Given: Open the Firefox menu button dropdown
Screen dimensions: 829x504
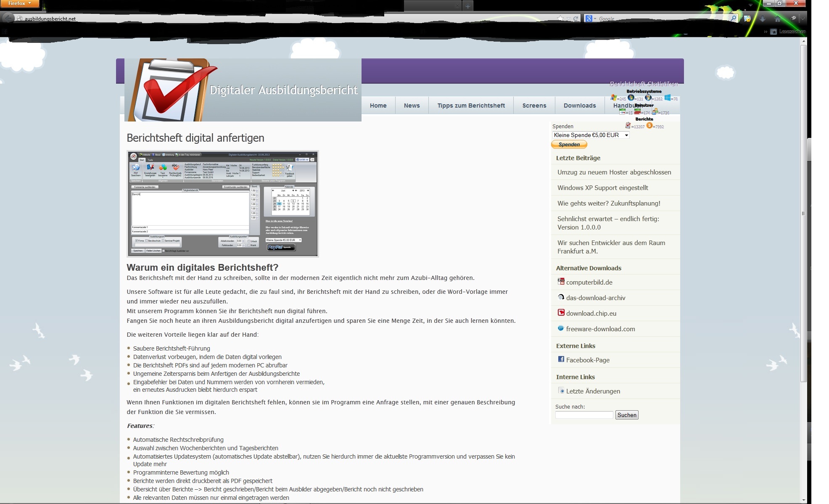Looking at the screenshot, I should click(x=20, y=3).
